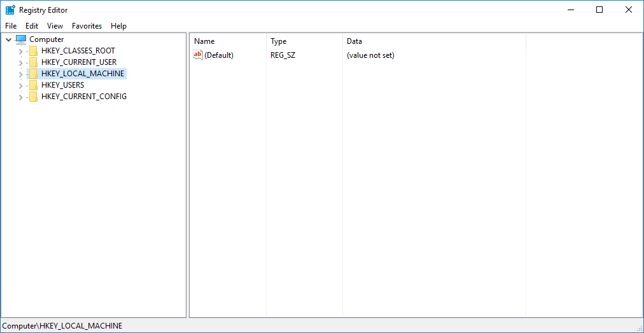Minimize the Registry Editor window

tap(570, 10)
